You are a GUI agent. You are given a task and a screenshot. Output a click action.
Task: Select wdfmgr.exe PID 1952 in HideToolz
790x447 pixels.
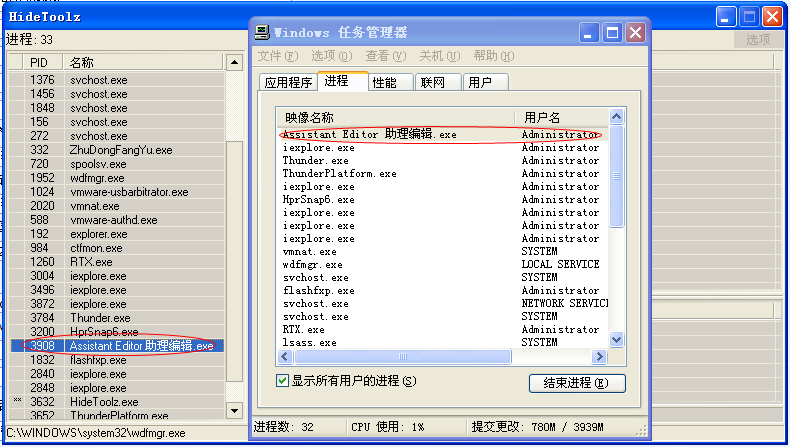pos(117,178)
